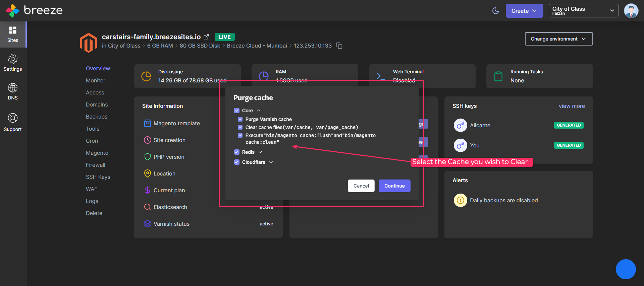
Task: Toggle dark mode moon icon
Action: [496, 11]
